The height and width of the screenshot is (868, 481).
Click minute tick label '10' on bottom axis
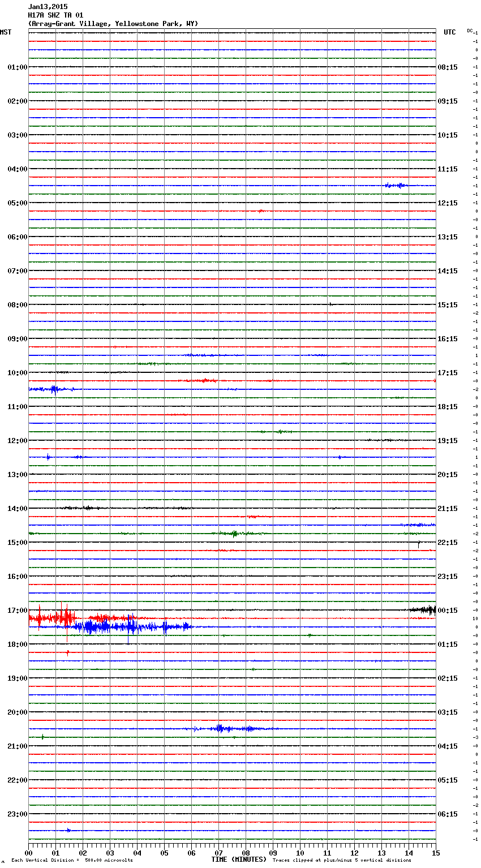300,853
